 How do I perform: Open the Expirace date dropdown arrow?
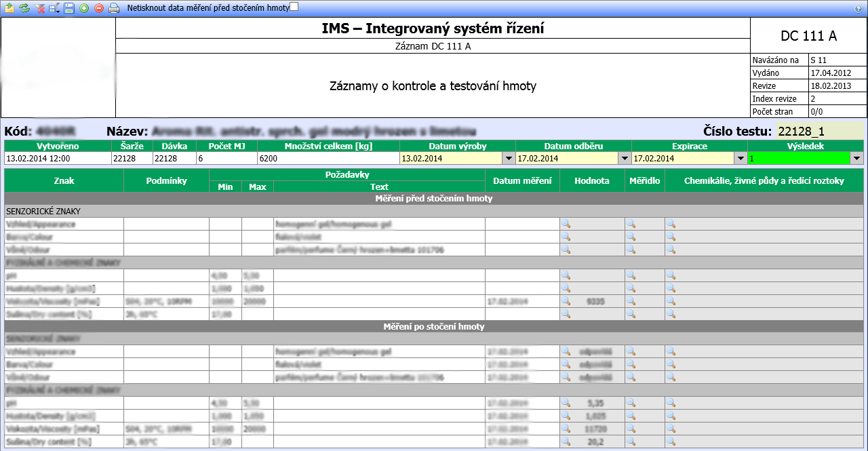(x=741, y=158)
